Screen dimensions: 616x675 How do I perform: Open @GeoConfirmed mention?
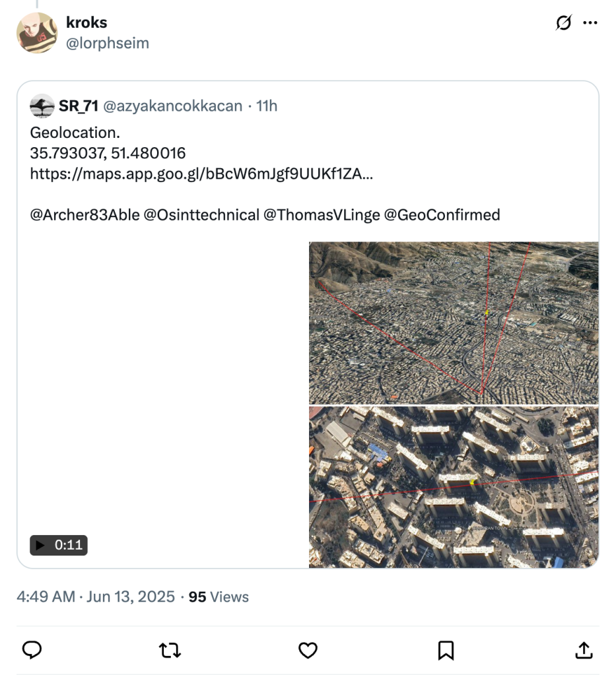coord(442,214)
